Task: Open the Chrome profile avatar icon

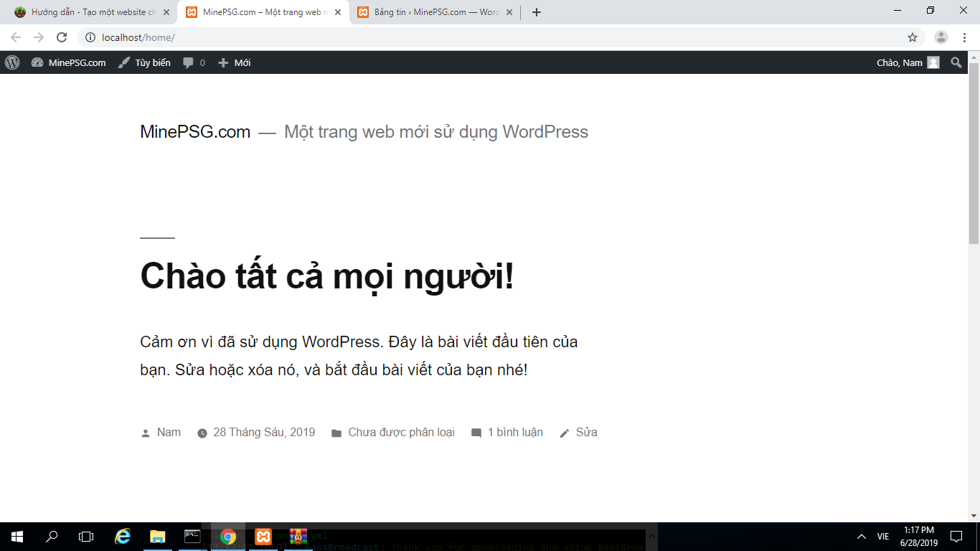Action: coord(941,37)
